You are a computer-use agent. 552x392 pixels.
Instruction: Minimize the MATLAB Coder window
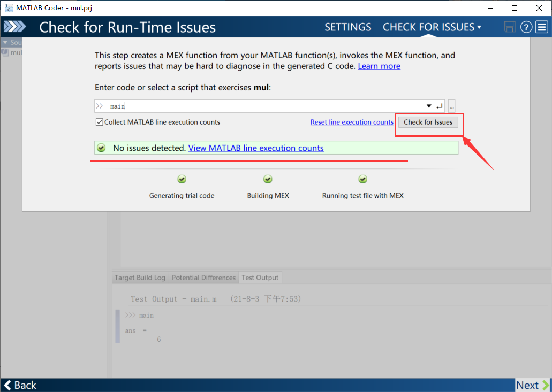(490, 7)
